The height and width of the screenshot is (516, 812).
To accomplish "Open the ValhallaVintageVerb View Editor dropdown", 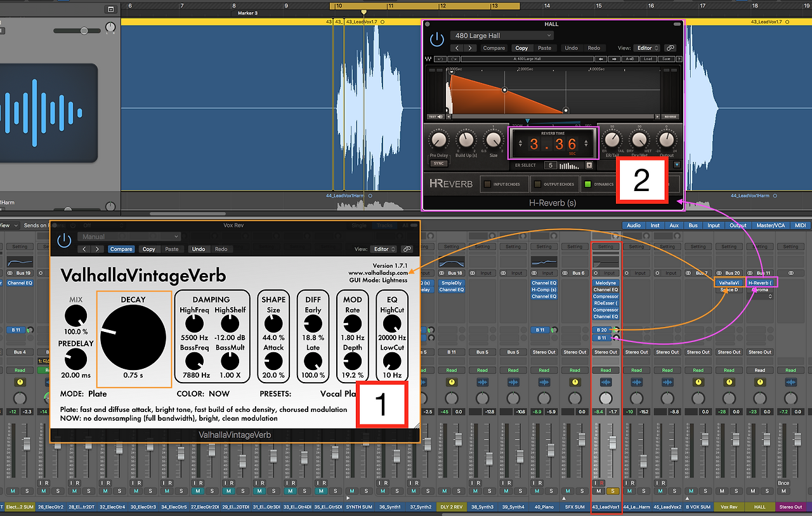I will [384, 249].
